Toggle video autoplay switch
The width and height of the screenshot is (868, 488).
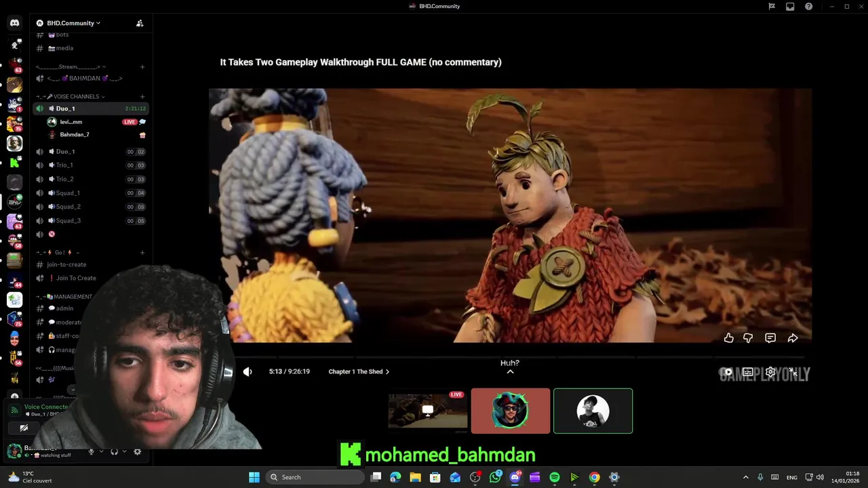[727, 371]
